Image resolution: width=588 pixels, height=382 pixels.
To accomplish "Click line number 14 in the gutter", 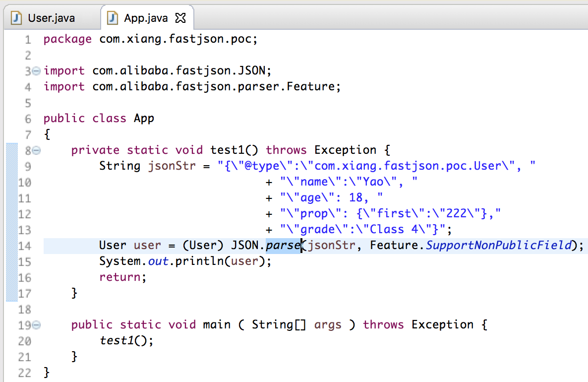I will (x=25, y=246).
